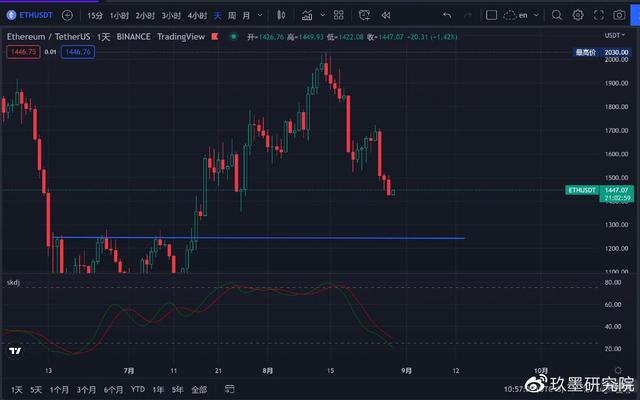Toggle fullscreen mode icon
This screenshot has height=400, width=640.
[598, 16]
